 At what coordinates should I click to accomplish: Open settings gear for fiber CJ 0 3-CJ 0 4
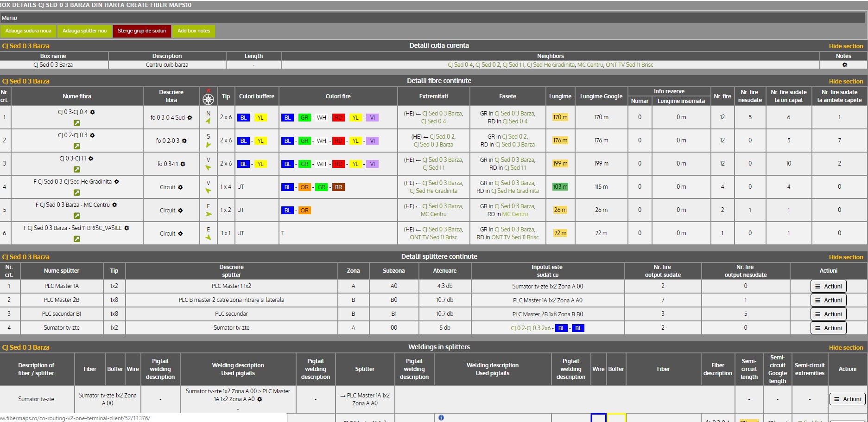coord(93,112)
